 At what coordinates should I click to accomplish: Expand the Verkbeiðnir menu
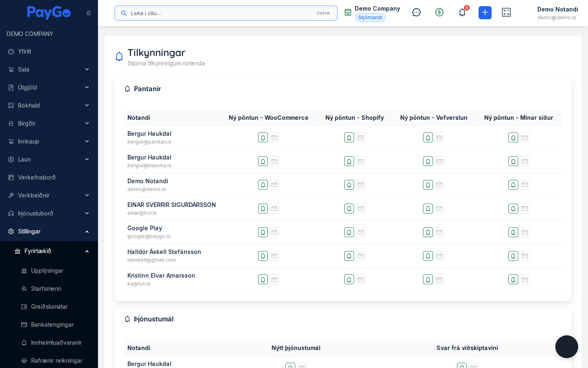(49, 195)
